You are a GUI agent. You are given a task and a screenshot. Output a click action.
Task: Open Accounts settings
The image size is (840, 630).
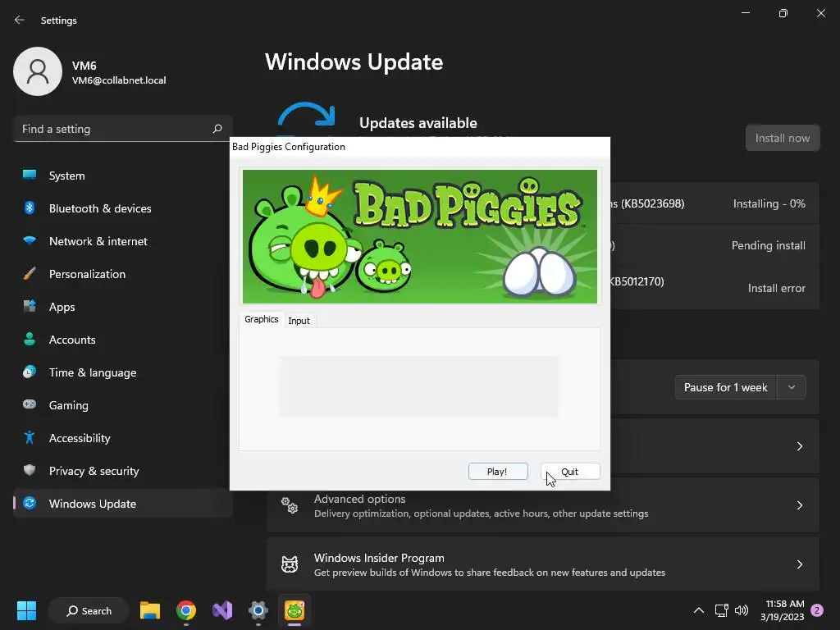point(123,340)
